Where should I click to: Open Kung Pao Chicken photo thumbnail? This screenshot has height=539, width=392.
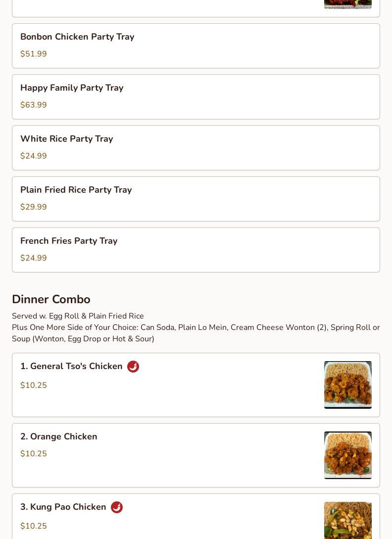pos(347,521)
